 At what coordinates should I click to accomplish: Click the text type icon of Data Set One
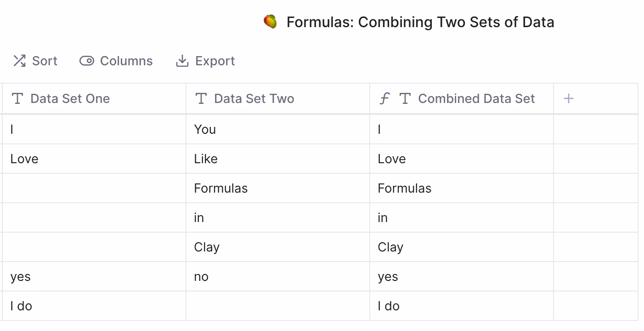click(17, 98)
